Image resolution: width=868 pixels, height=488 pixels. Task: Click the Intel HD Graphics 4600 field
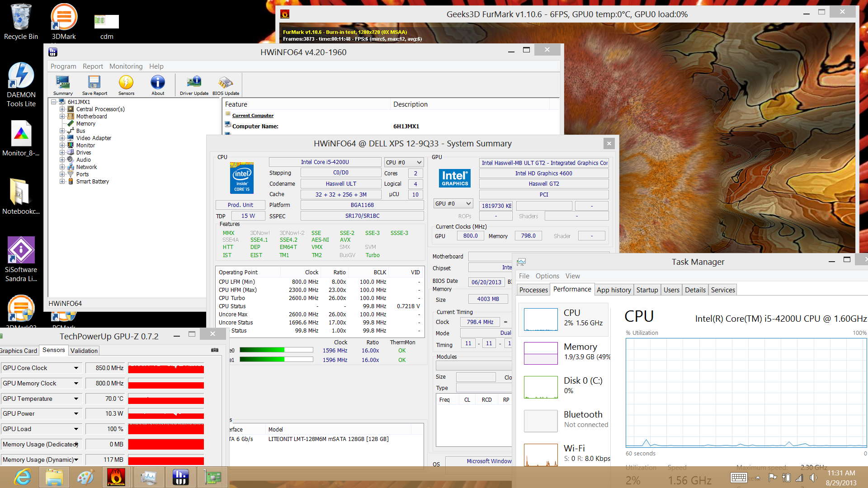543,174
